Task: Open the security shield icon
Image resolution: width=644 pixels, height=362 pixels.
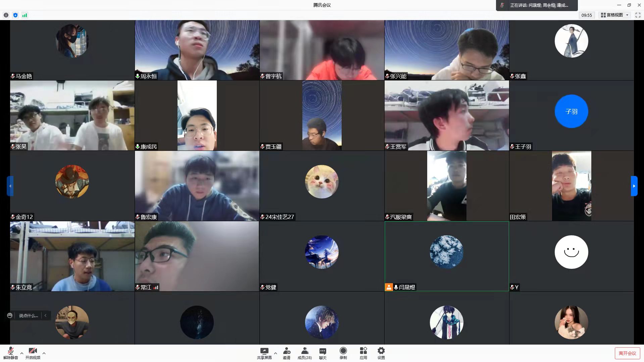Action: (x=15, y=15)
